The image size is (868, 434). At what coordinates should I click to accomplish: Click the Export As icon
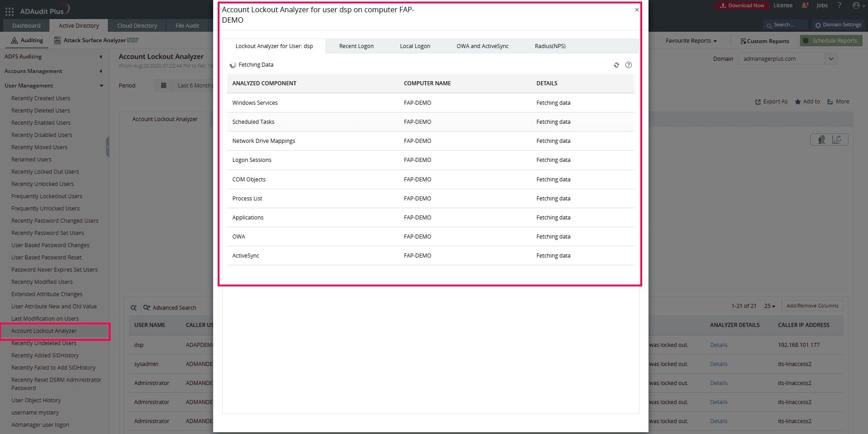click(758, 102)
